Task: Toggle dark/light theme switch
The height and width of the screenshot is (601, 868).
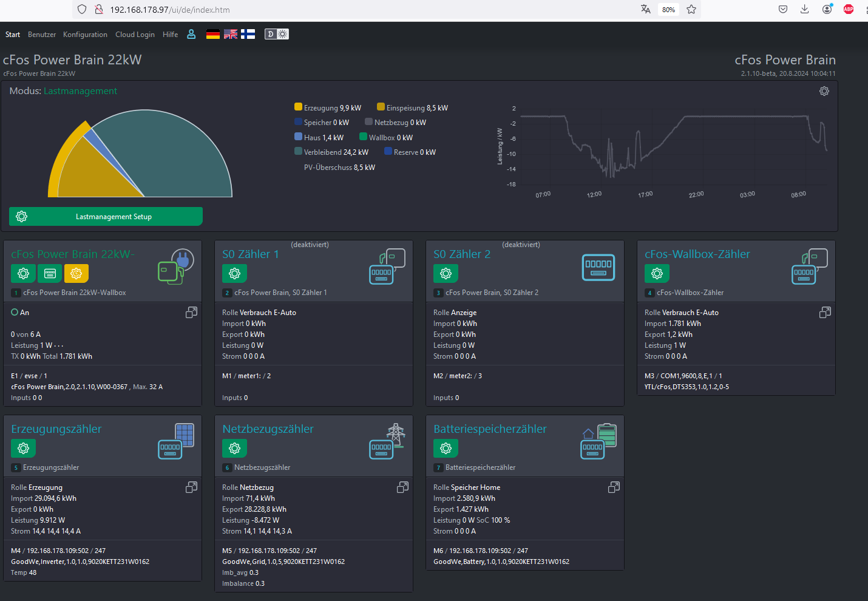Action: [277, 34]
